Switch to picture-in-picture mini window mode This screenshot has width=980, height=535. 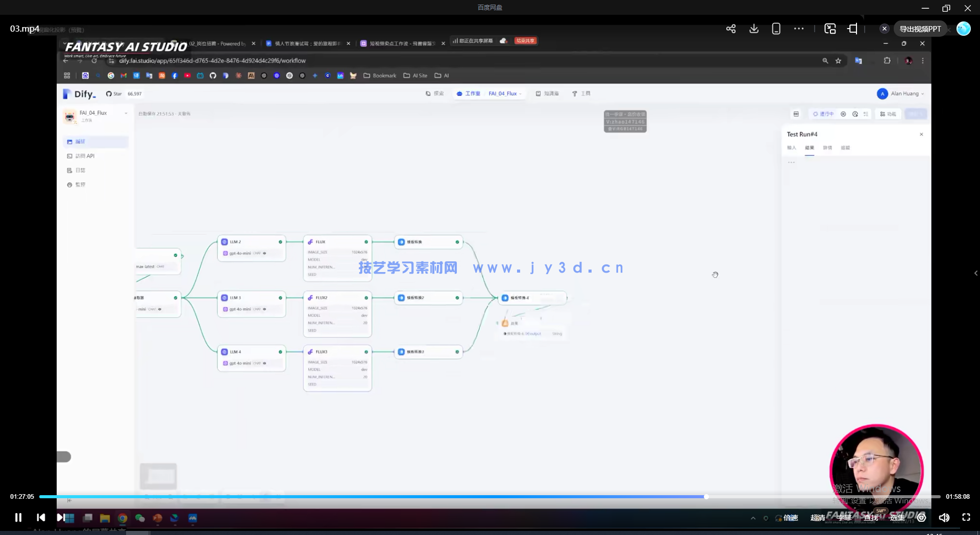830,29
